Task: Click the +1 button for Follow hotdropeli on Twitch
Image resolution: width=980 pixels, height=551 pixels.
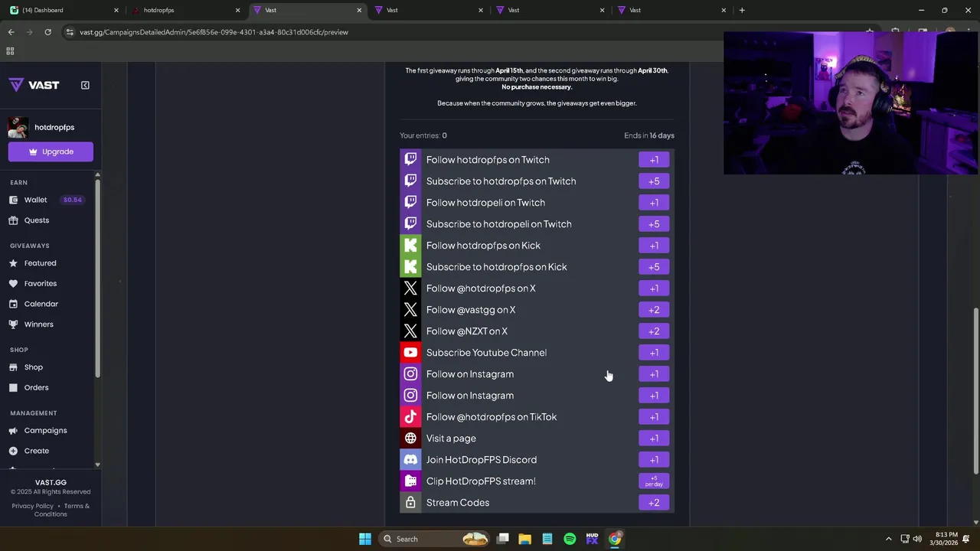Action: point(654,203)
